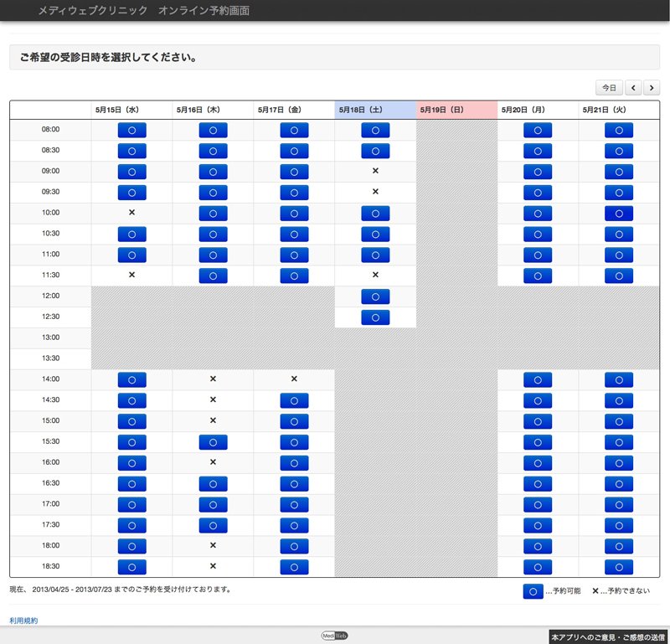The width and height of the screenshot is (670, 644).
Task: Pick the 08:30 slot on 5月16日（木）
Action: (213, 151)
